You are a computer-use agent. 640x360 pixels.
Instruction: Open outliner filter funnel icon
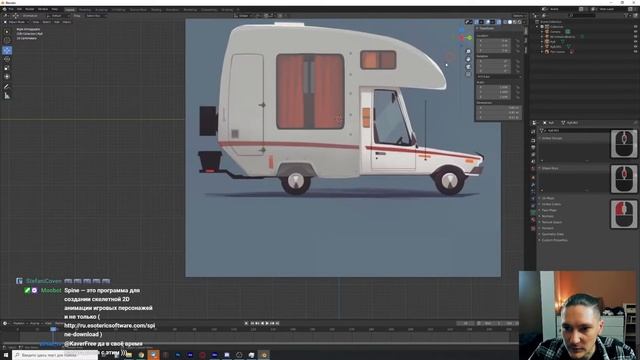coord(627,16)
